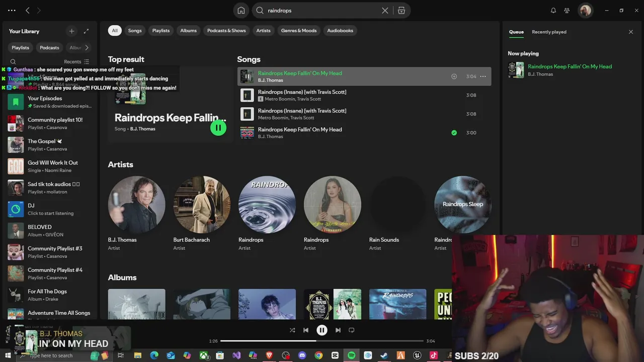Filter results by Audiobooks
644x362 pixels.
340,31
